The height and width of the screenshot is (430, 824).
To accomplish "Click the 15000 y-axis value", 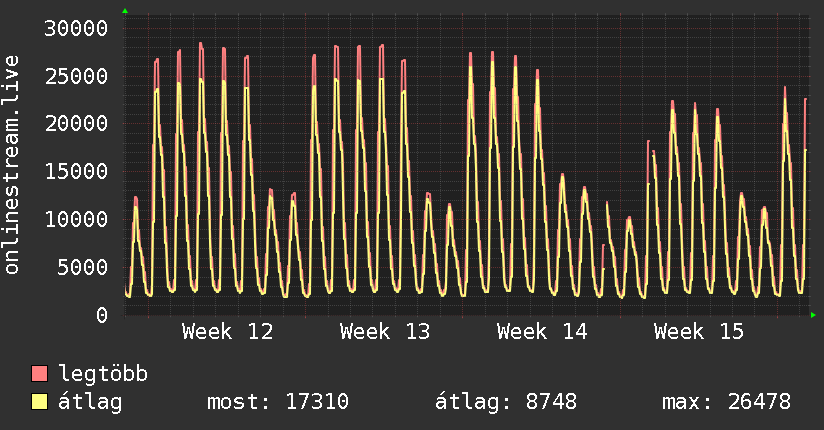I will coord(76,171).
